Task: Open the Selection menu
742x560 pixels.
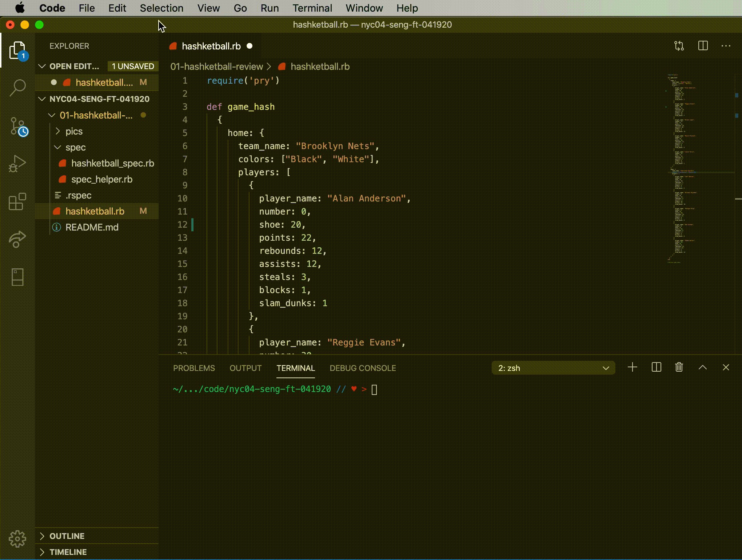Action: (161, 8)
